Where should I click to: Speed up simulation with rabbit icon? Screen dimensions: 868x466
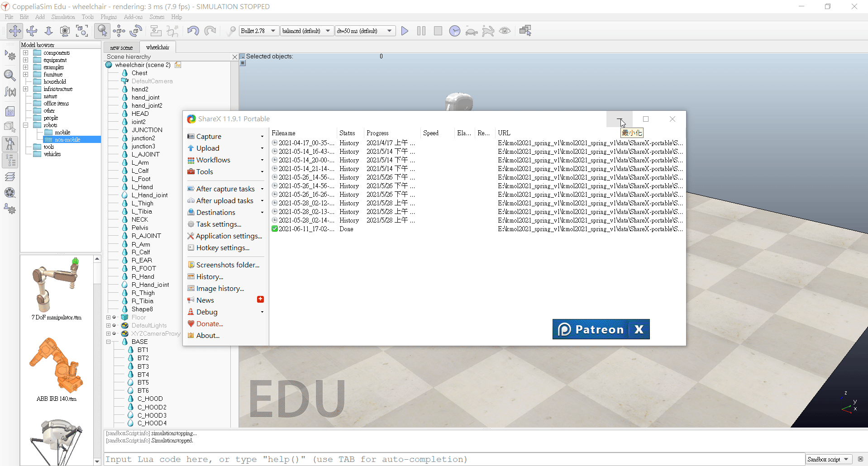pos(488,31)
